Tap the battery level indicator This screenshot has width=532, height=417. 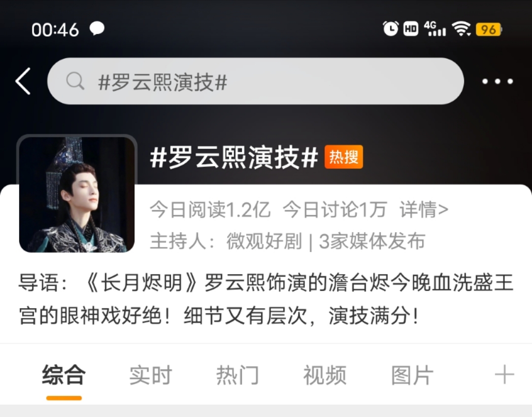click(489, 30)
